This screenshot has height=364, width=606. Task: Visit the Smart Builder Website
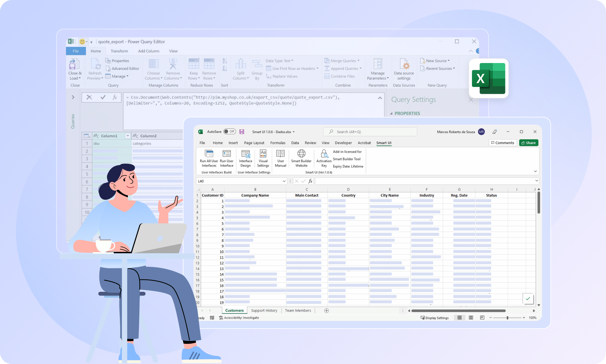301,158
